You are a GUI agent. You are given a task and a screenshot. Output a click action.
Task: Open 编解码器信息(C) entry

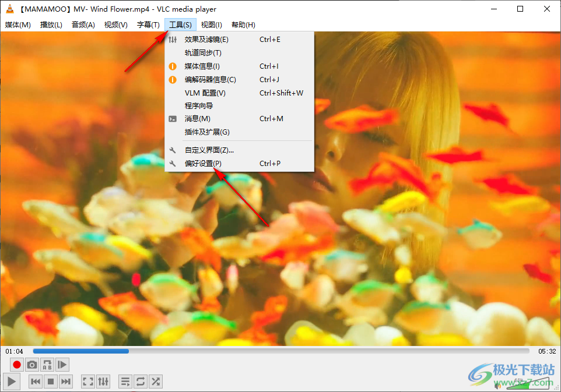(239, 79)
